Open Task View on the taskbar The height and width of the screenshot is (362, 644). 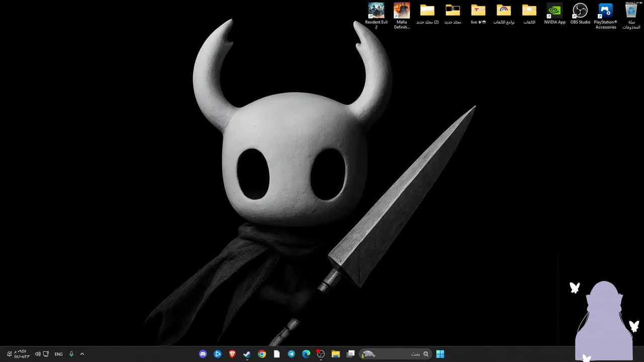click(x=351, y=354)
